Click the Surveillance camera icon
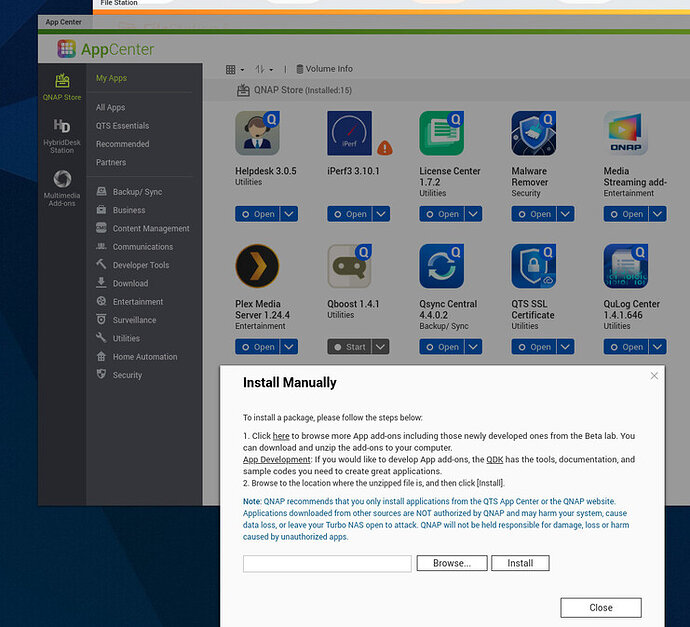The height and width of the screenshot is (627, 690). click(x=101, y=319)
